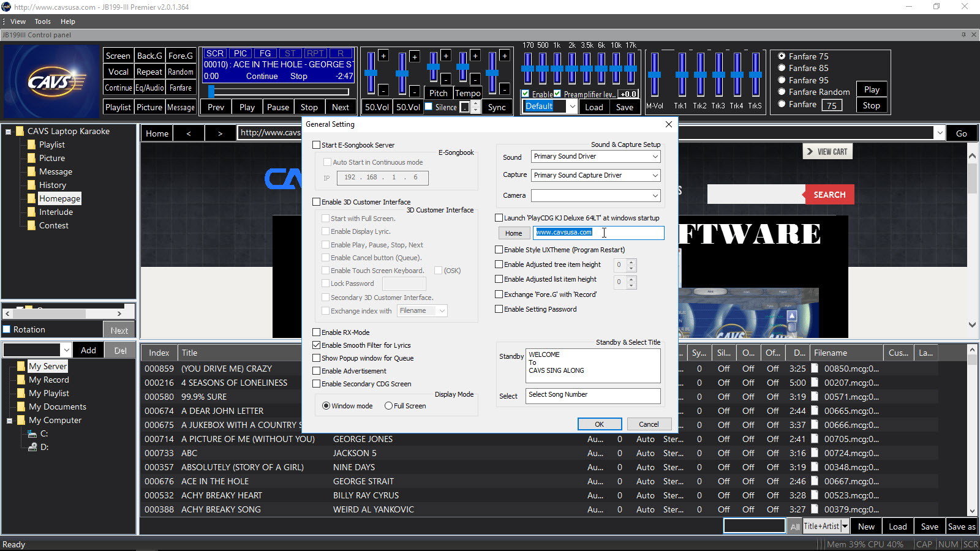
Task: Click the Contest folder icon
Action: tap(31, 225)
